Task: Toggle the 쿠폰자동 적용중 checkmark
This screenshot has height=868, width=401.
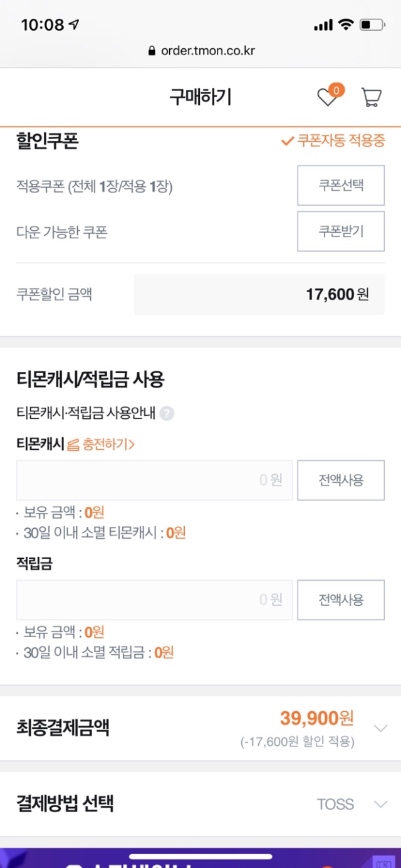Action: click(288, 141)
